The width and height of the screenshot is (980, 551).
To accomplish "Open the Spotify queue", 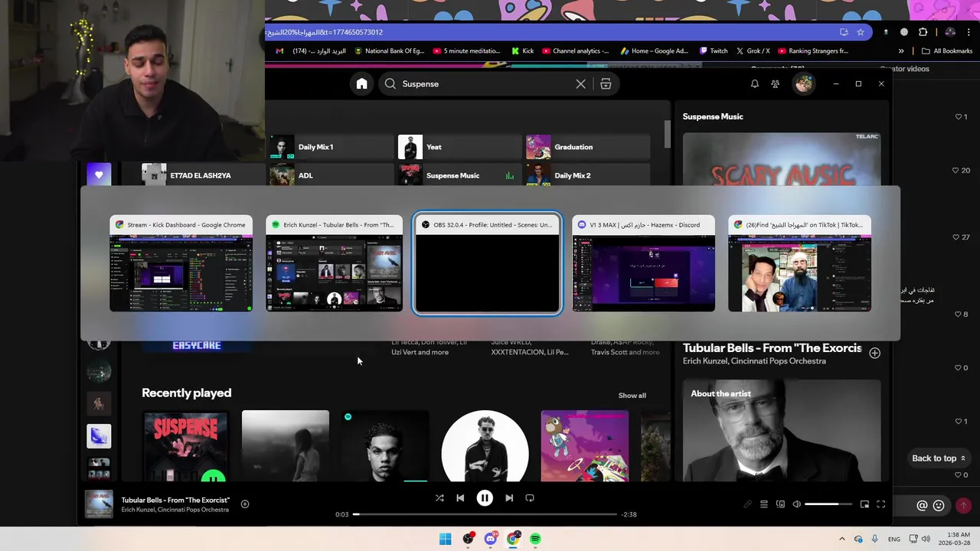I will (x=764, y=504).
